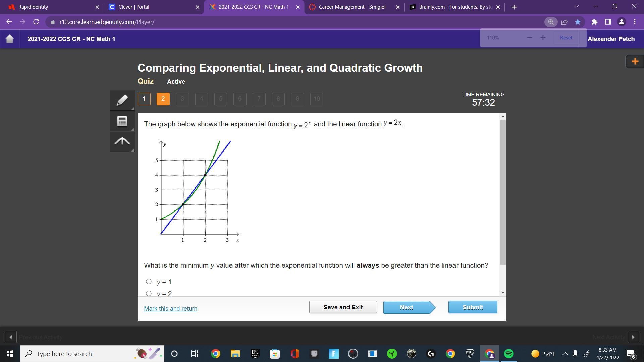Open Spotify from the taskbar

click(508, 354)
